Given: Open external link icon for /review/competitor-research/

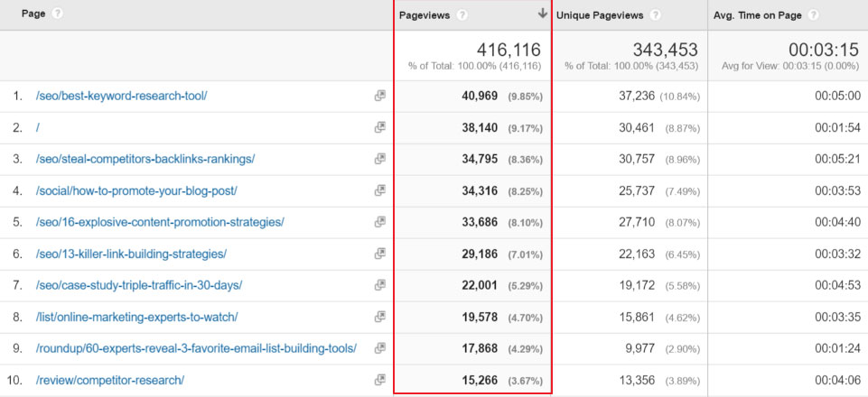Looking at the screenshot, I should click(x=379, y=380).
